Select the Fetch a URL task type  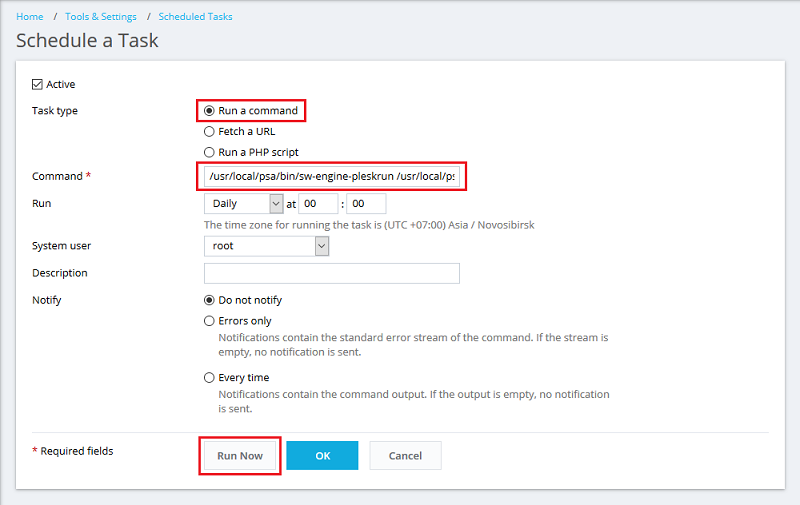click(209, 131)
